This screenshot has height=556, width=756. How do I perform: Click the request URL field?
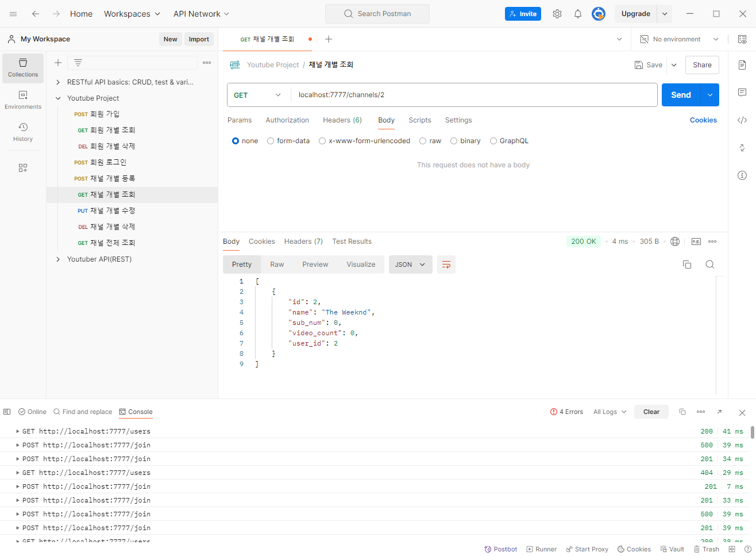(x=474, y=95)
